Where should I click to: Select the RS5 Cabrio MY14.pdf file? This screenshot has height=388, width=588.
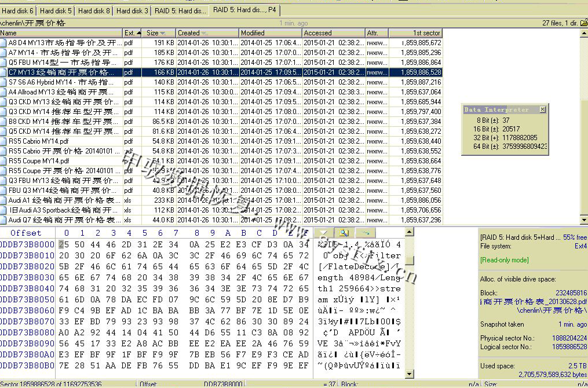tap(221, 141)
